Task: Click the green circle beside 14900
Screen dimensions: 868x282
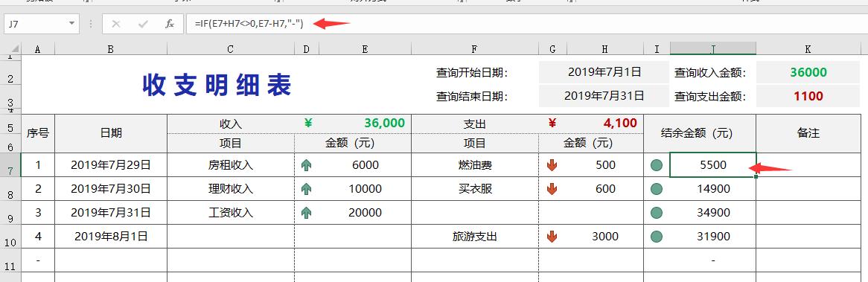Action: click(657, 188)
